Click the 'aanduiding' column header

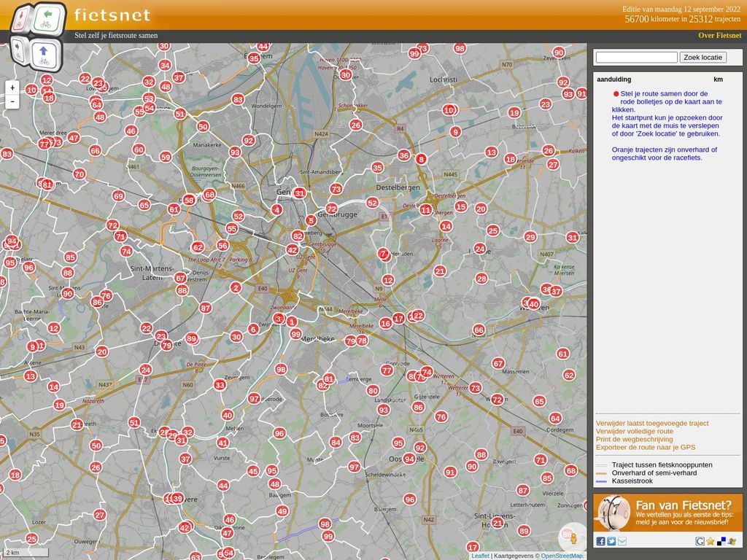pos(614,79)
